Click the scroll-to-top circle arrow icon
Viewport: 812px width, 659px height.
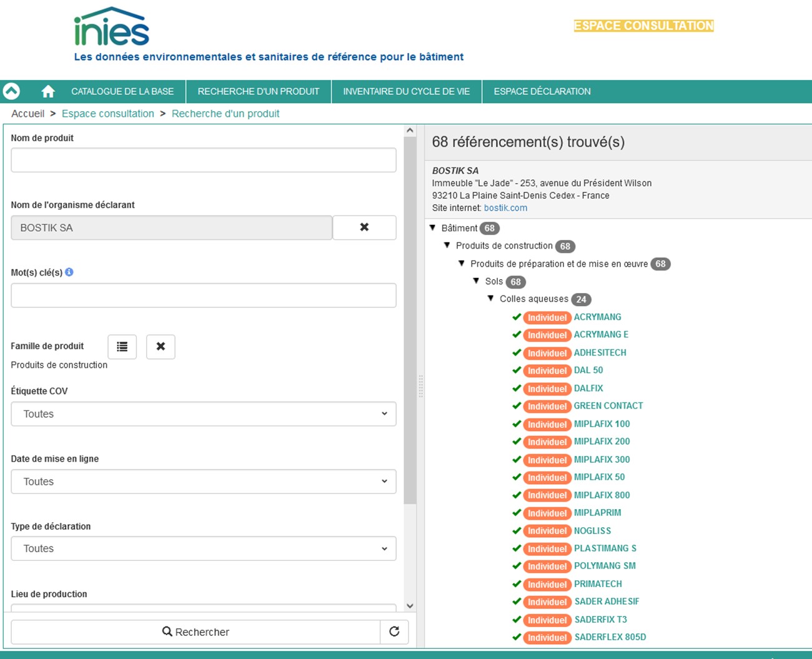click(x=12, y=91)
